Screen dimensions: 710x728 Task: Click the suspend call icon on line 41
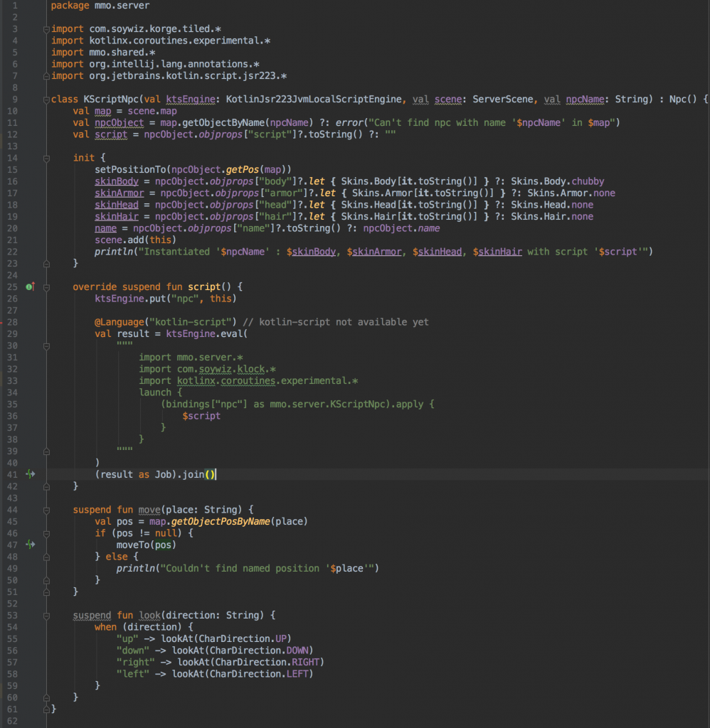[30, 473]
